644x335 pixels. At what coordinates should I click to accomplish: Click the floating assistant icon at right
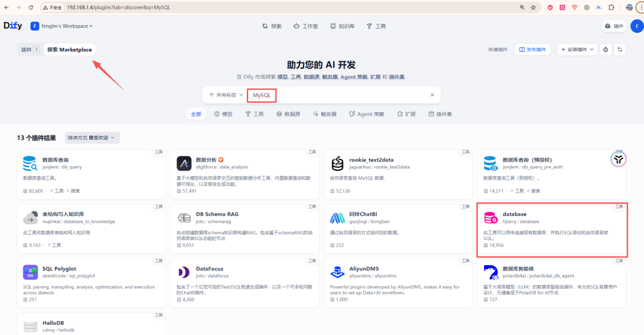618,159
